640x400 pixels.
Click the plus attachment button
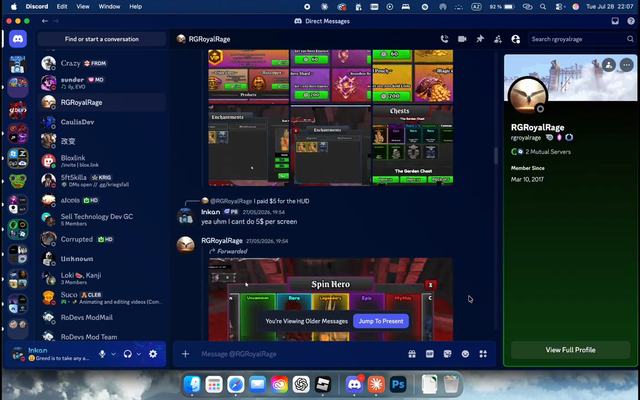coord(185,354)
